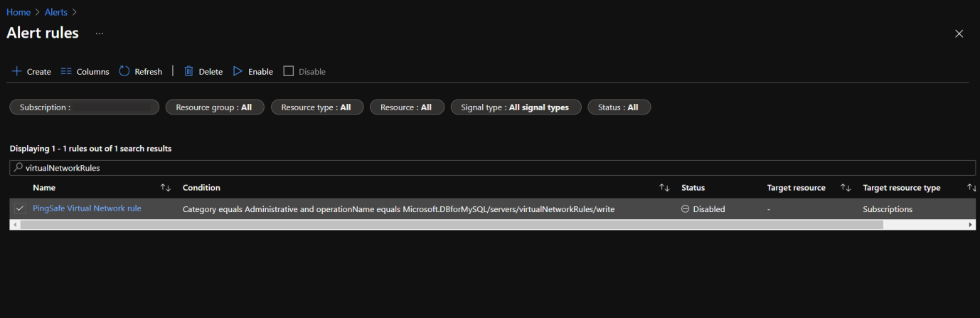
Task: Open the Resource group filter
Action: click(x=214, y=107)
